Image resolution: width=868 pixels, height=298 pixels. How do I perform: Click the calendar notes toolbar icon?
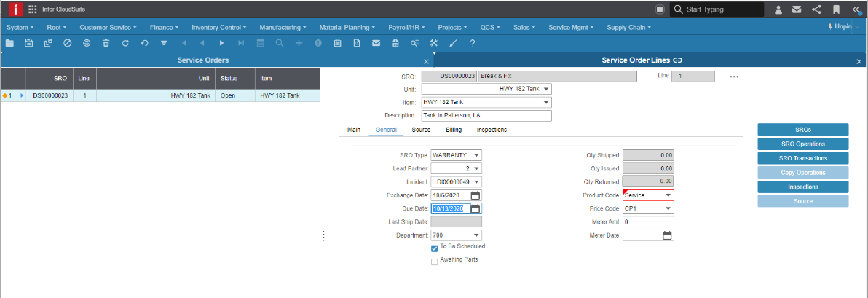pos(337,43)
